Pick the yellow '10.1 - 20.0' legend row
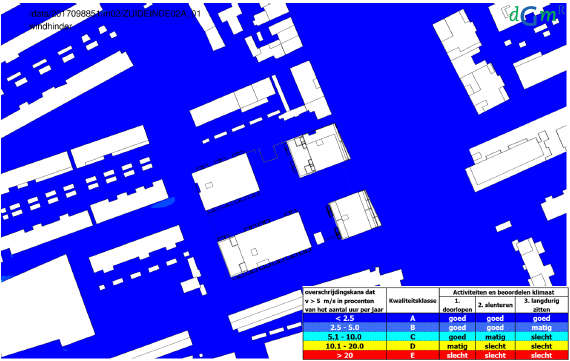 (435, 346)
